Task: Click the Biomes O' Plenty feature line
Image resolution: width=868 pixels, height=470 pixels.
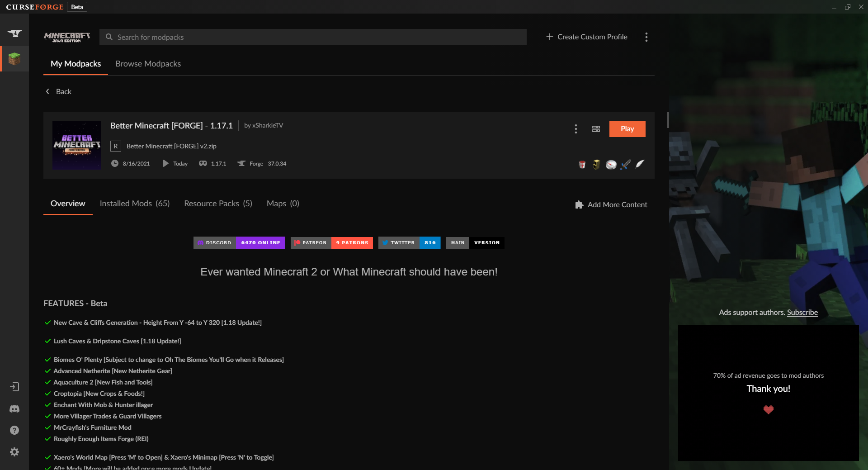Action: (x=169, y=360)
